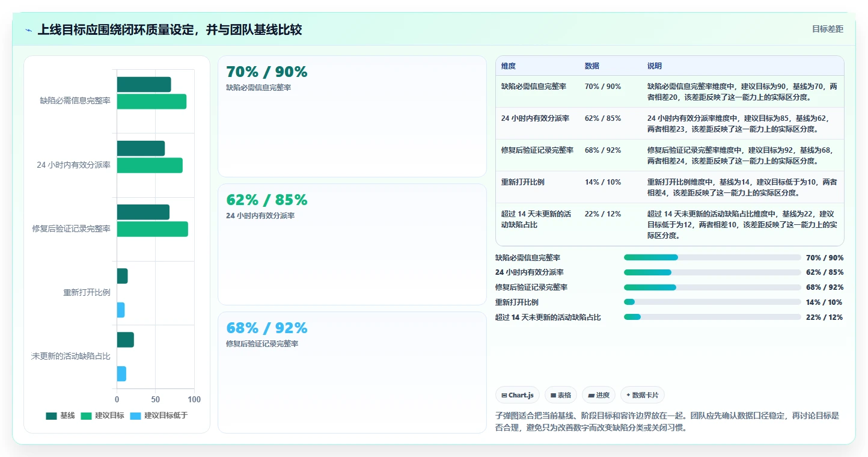Click the blue bar for 未更新的活动缺陷占比
The height and width of the screenshot is (457, 868).
click(121, 374)
